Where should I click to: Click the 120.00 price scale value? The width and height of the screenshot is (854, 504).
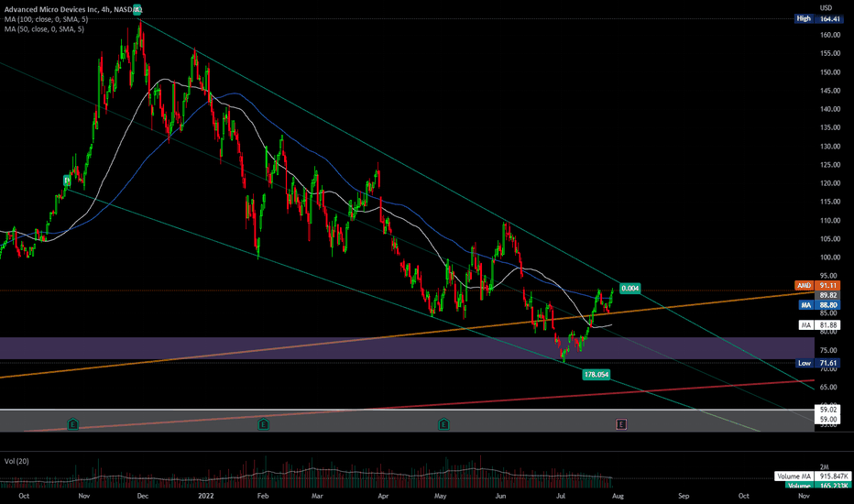point(830,183)
